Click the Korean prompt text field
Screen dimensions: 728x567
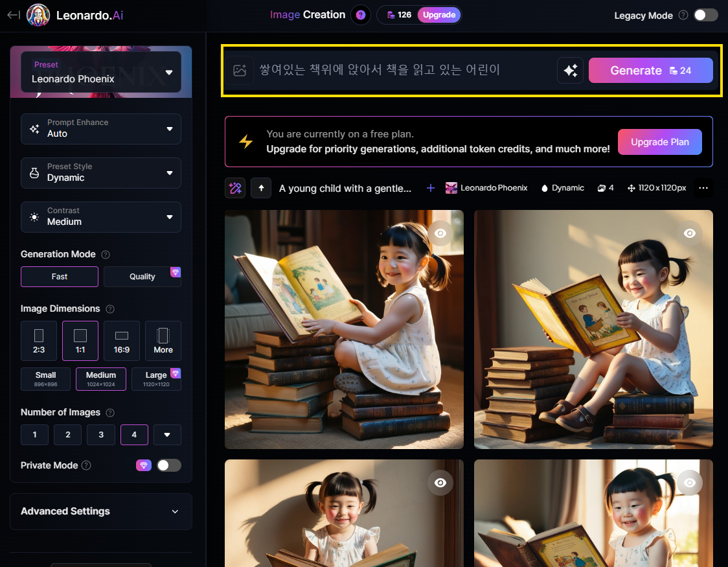[404, 71]
